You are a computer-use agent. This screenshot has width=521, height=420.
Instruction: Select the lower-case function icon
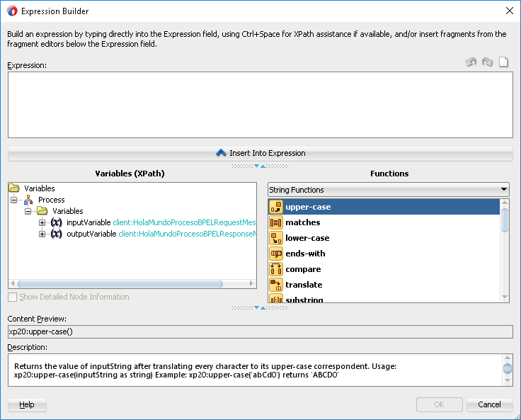coord(276,238)
